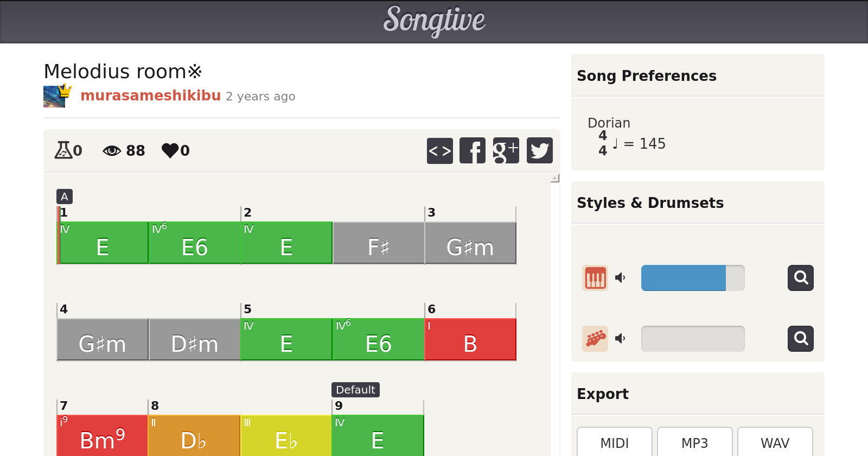The height and width of the screenshot is (456, 868).
Task: Export the song as MIDI
Action: (x=614, y=443)
